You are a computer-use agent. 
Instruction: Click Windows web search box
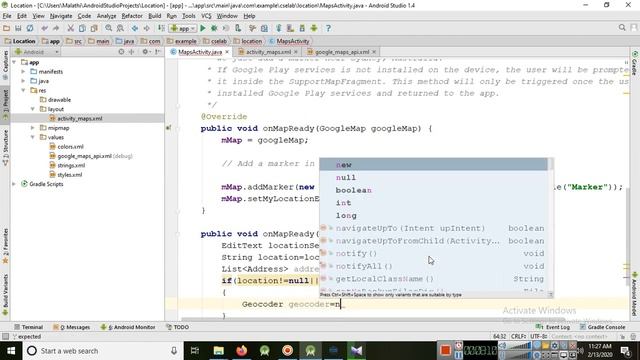(102, 351)
